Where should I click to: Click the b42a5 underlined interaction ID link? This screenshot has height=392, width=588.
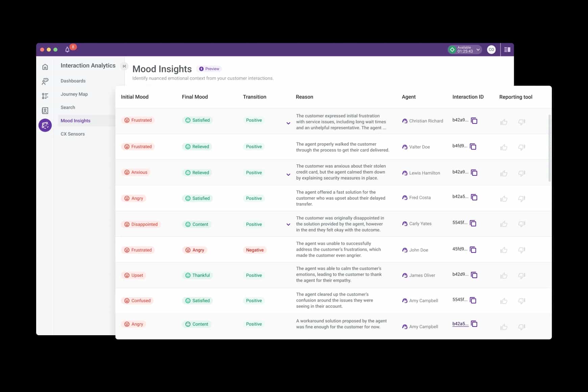pyautogui.click(x=459, y=323)
